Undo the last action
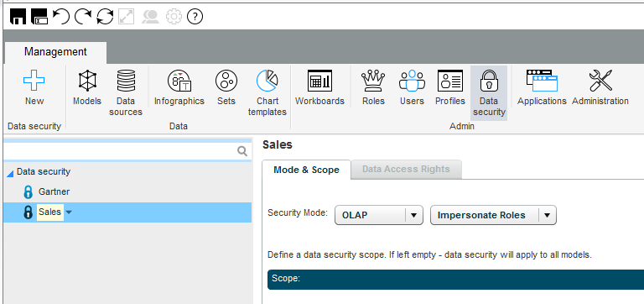Screen dimensions: 644x304 [61, 17]
